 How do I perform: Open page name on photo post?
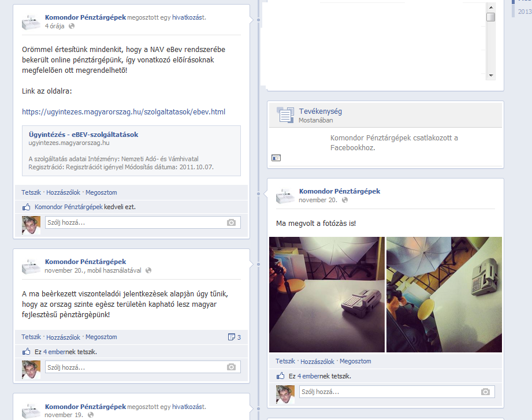(340, 191)
